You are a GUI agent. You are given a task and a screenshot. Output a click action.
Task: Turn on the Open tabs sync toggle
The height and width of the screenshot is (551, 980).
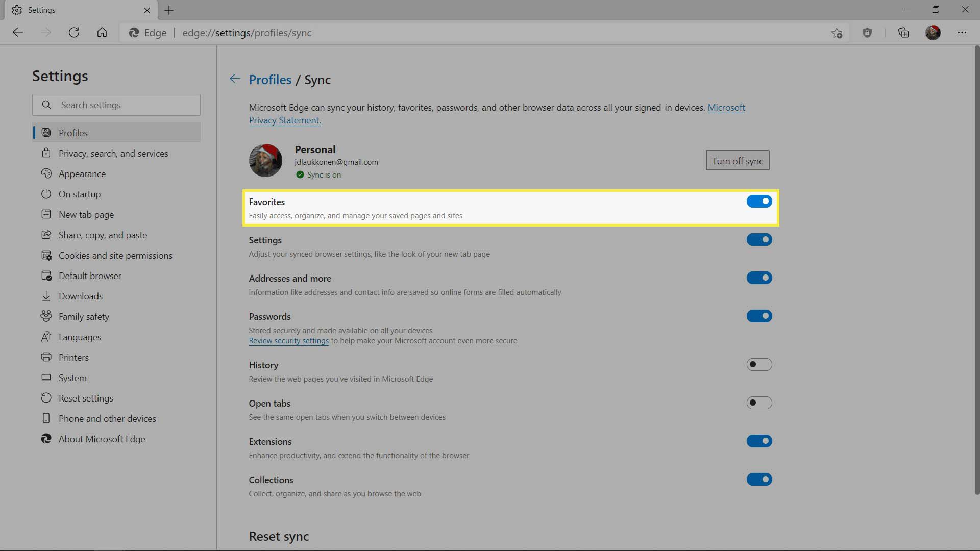point(759,403)
